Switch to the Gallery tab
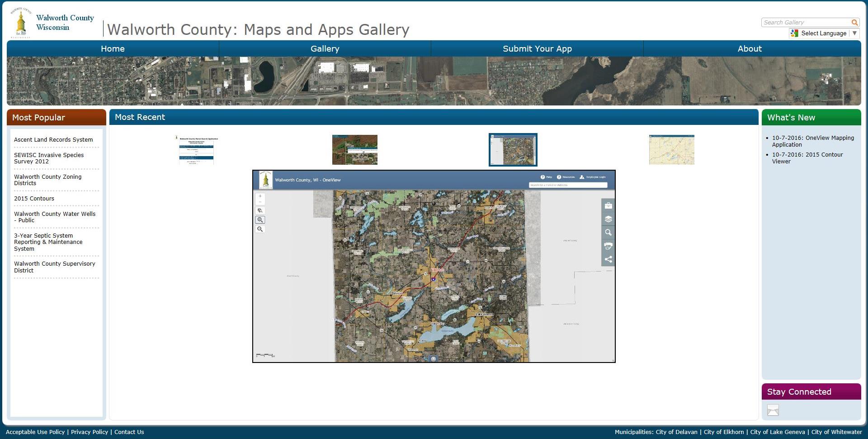The width and height of the screenshot is (868, 439). tap(325, 48)
